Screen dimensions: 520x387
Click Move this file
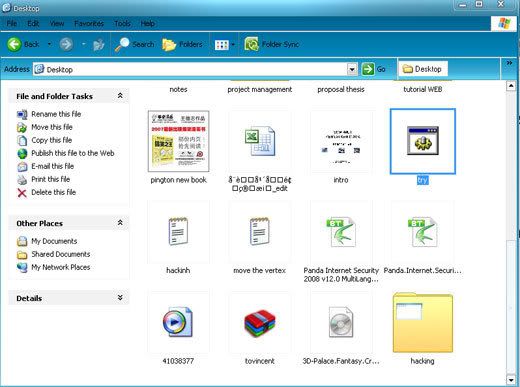[x=52, y=127]
